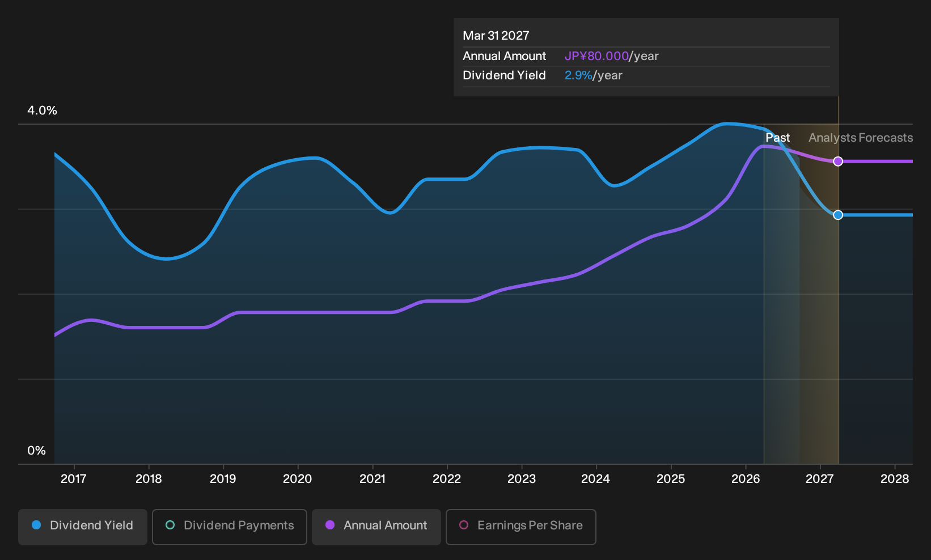Click the teal Dividend Payments circle icon
This screenshot has width=931, height=560.
point(170,525)
